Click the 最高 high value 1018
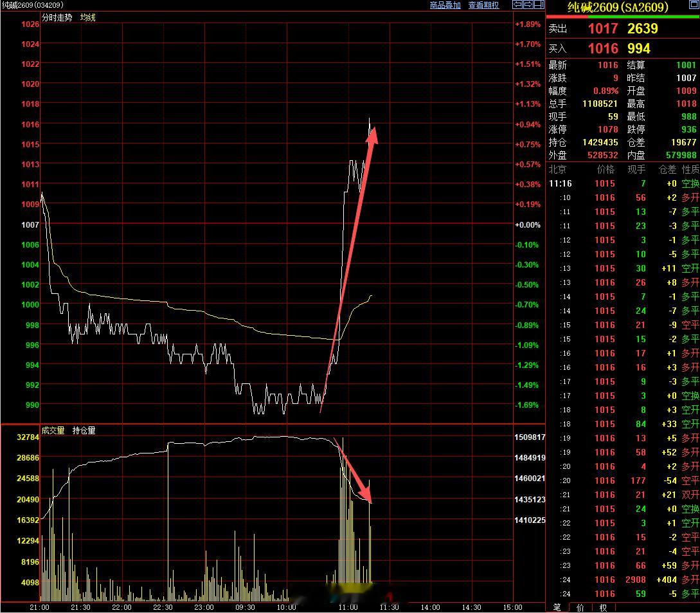The width and height of the screenshot is (700, 613). (x=687, y=104)
